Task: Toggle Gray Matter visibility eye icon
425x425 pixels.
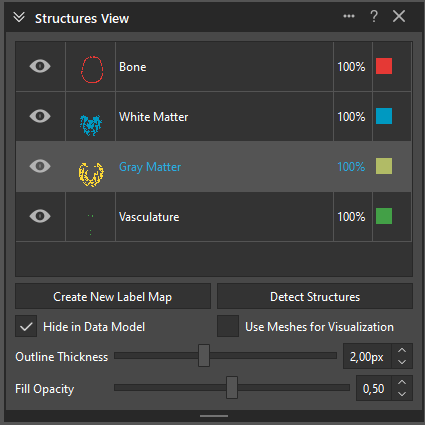Action: click(40, 166)
